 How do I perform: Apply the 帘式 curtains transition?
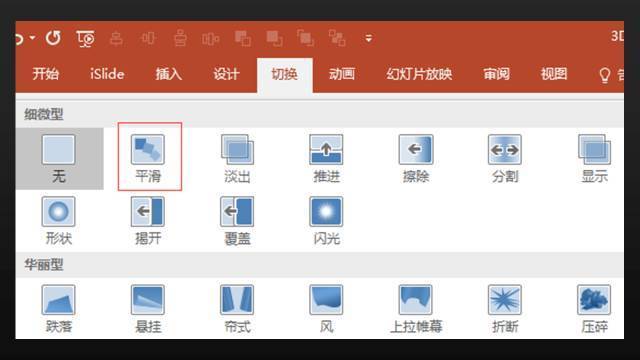click(x=237, y=309)
